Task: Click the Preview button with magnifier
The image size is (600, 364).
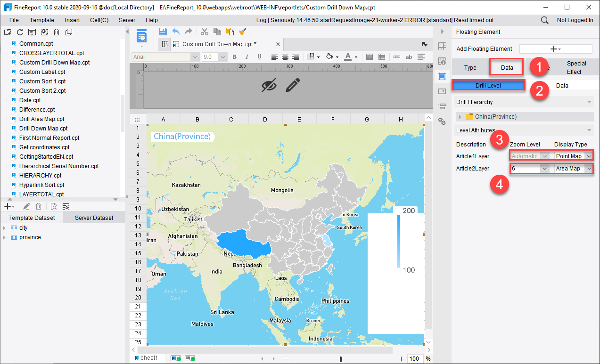Action: point(142,36)
